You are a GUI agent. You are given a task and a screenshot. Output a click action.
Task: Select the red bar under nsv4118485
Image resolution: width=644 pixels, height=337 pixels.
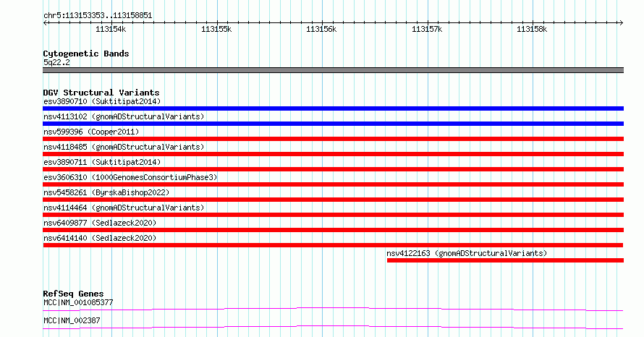pos(333,154)
